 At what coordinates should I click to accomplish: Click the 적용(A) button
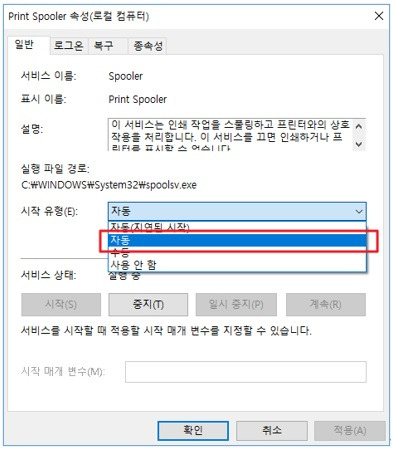pos(350,430)
